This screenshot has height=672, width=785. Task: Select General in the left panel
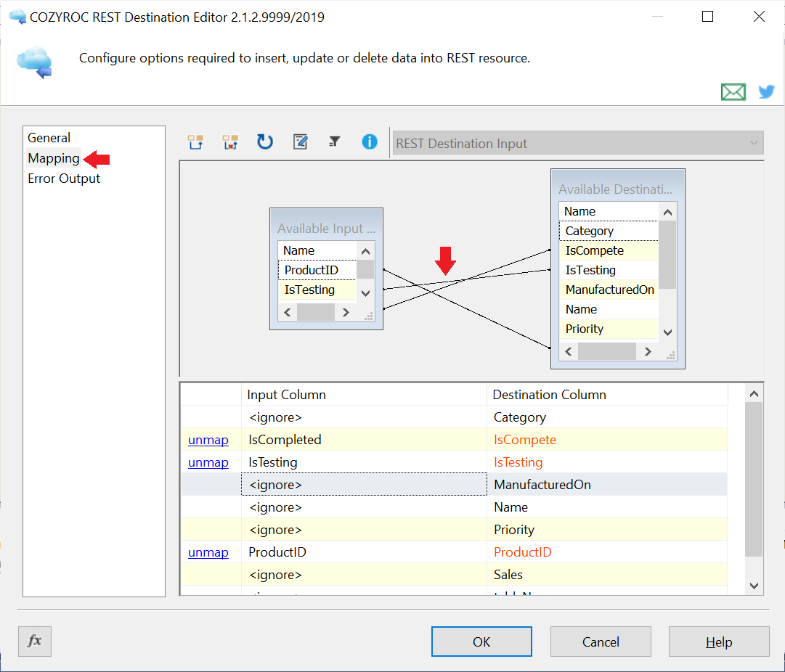pos(49,138)
